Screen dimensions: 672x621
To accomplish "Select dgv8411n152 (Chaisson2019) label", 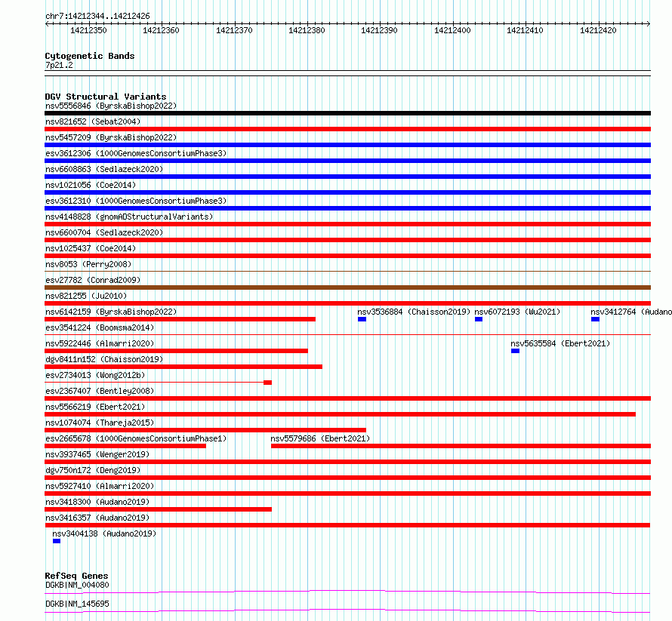I will tap(104, 359).
